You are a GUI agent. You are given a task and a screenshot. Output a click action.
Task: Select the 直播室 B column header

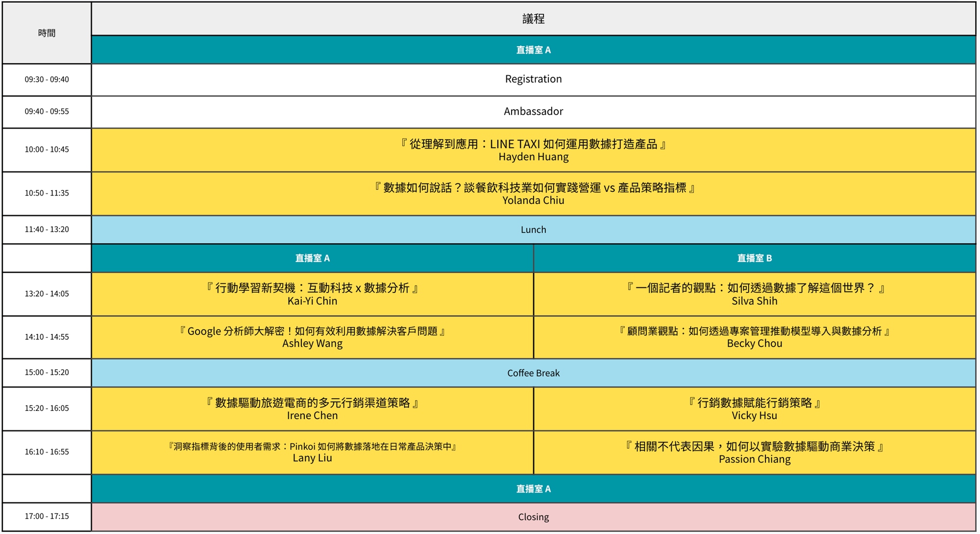point(754,258)
